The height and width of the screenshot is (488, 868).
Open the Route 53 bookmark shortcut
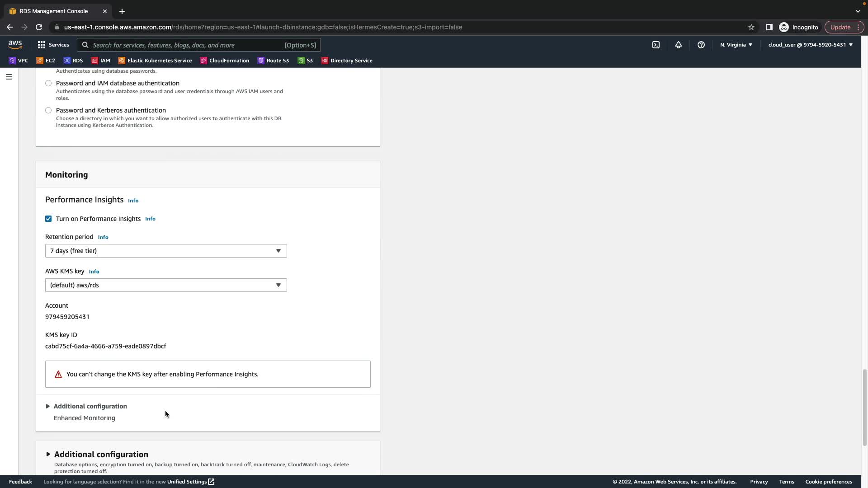[273, 61]
